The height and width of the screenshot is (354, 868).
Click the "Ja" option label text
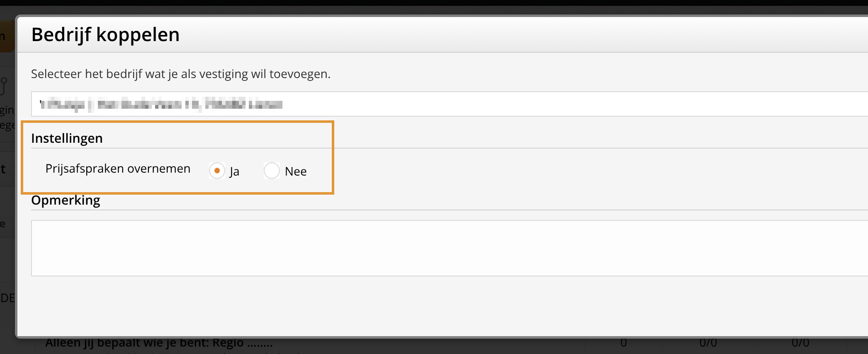click(x=234, y=171)
